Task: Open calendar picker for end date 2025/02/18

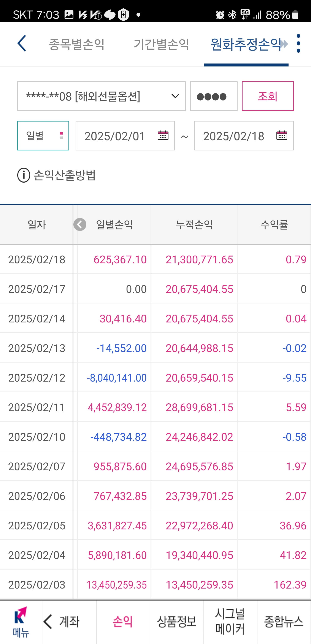Action: click(x=281, y=135)
